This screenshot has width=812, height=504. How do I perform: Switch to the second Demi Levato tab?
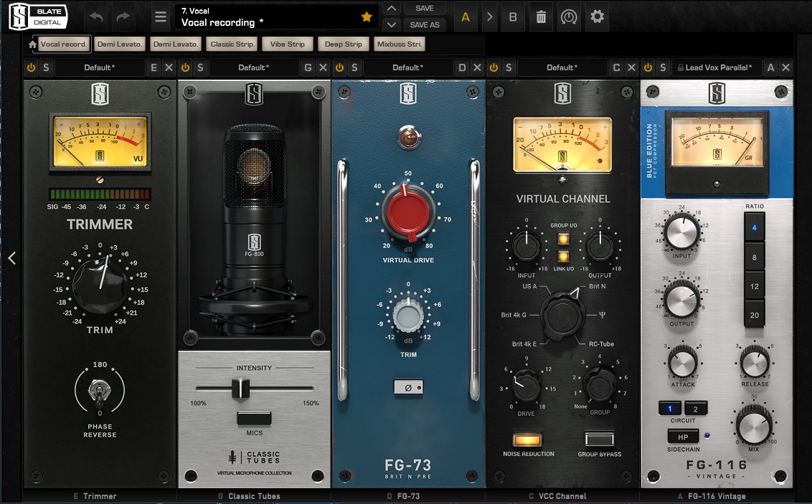(176, 44)
